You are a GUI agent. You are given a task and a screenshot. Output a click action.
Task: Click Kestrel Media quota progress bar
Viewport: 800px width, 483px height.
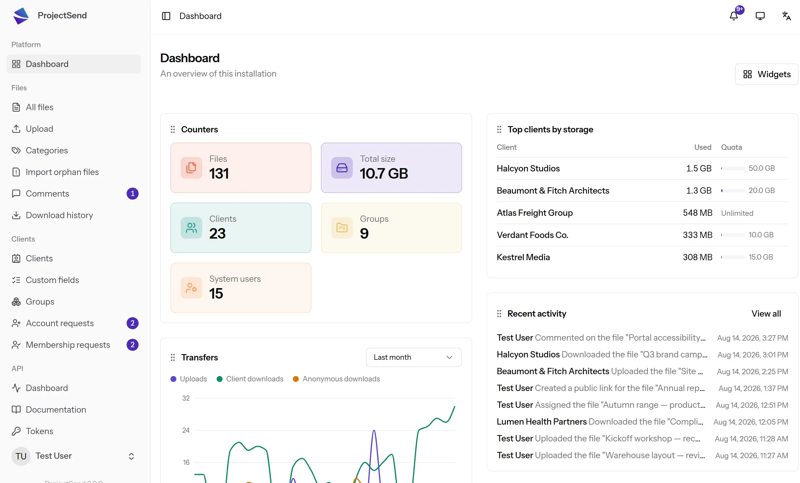732,257
